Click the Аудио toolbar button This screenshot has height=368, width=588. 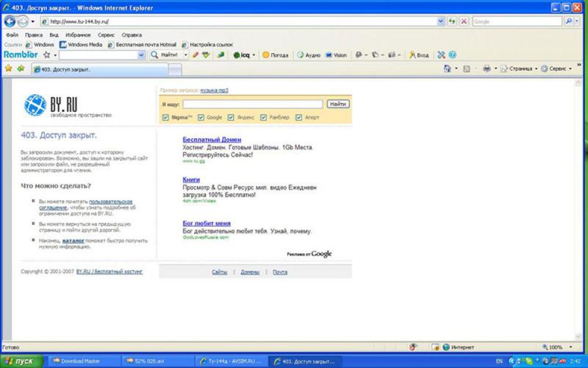pos(309,54)
